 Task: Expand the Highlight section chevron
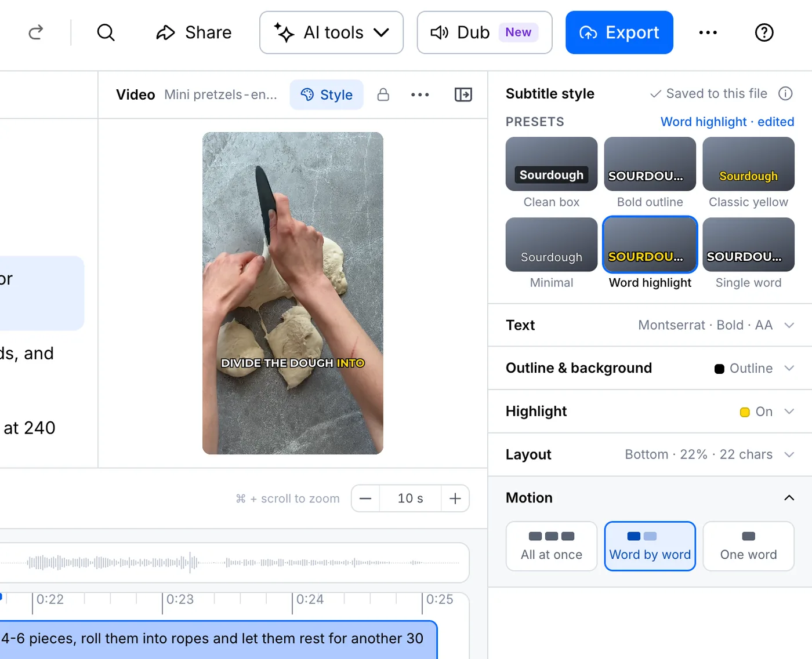click(789, 412)
